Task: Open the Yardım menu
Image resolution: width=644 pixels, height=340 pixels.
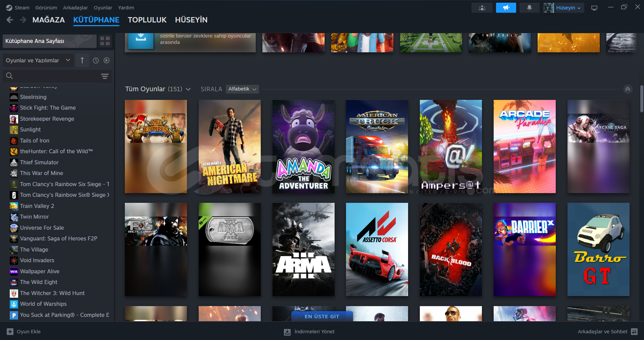Action: (126, 7)
